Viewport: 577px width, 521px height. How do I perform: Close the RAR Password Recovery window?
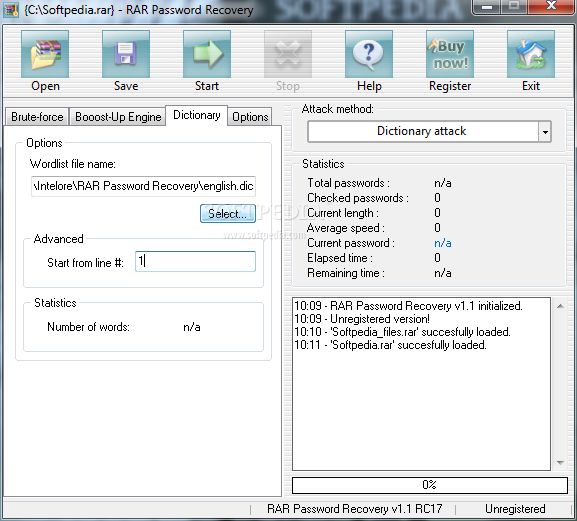(x=551, y=7)
